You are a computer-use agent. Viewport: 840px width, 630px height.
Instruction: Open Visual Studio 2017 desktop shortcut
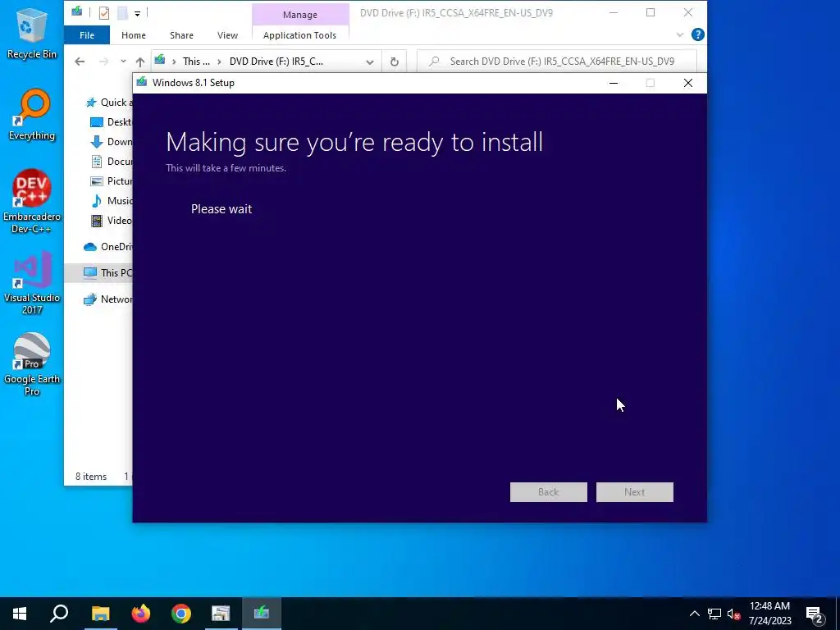coord(32,283)
